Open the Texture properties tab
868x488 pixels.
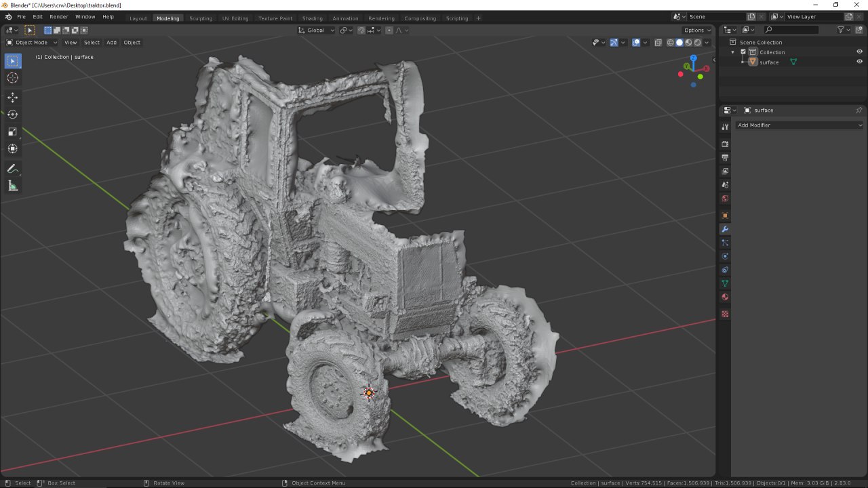tap(725, 314)
